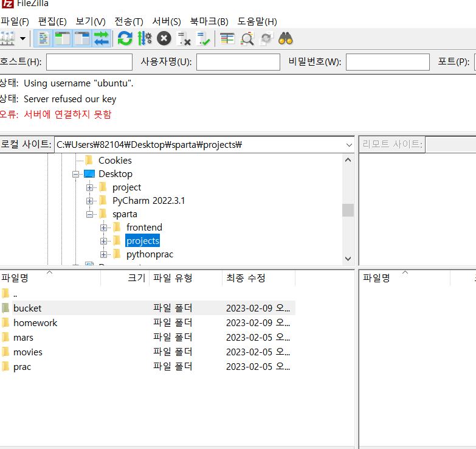476x449 pixels.
Task: Select the pythonprac folder in tree
Action: [x=150, y=254]
